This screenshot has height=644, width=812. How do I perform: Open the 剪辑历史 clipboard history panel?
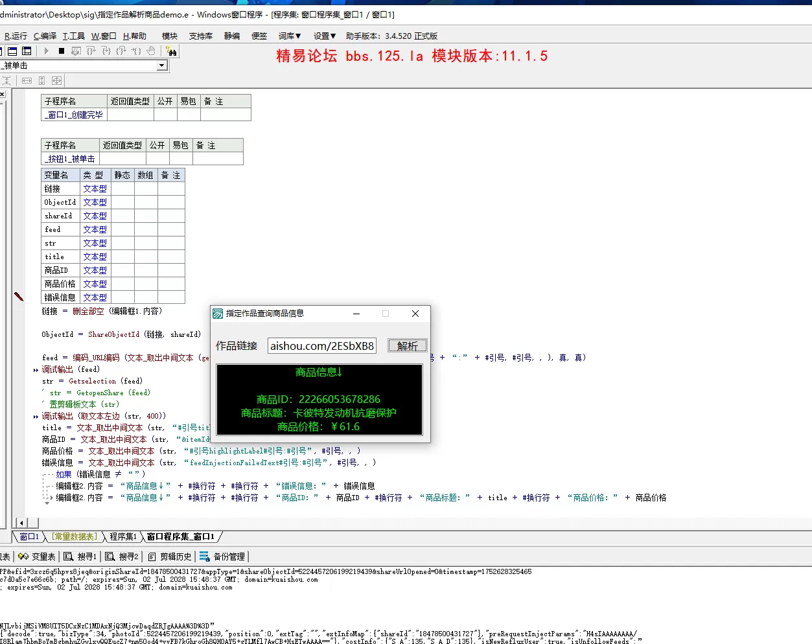tap(170, 557)
